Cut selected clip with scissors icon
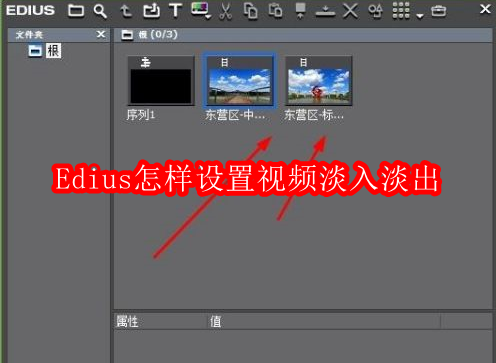 point(226,11)
